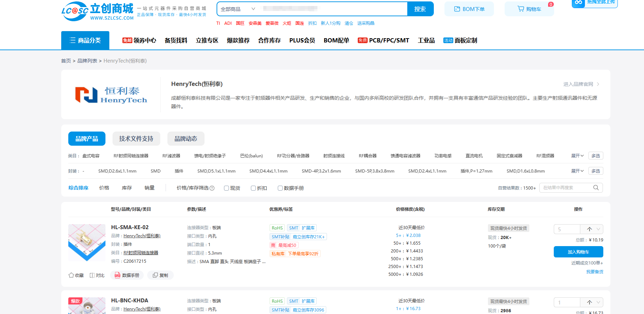Click the blue activity badge on panel customization
This screenshot has width=644, height=314.
[448, 40]
